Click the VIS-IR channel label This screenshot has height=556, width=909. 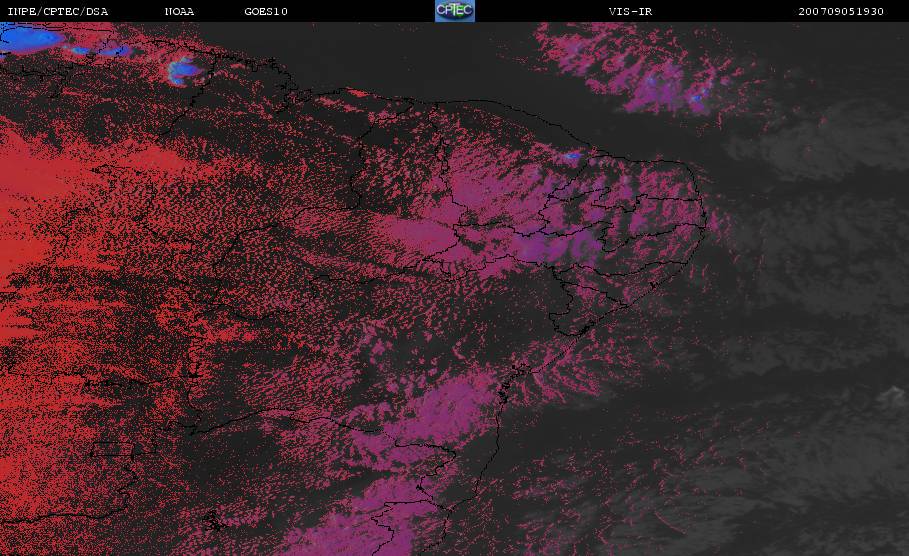(630, 12)
